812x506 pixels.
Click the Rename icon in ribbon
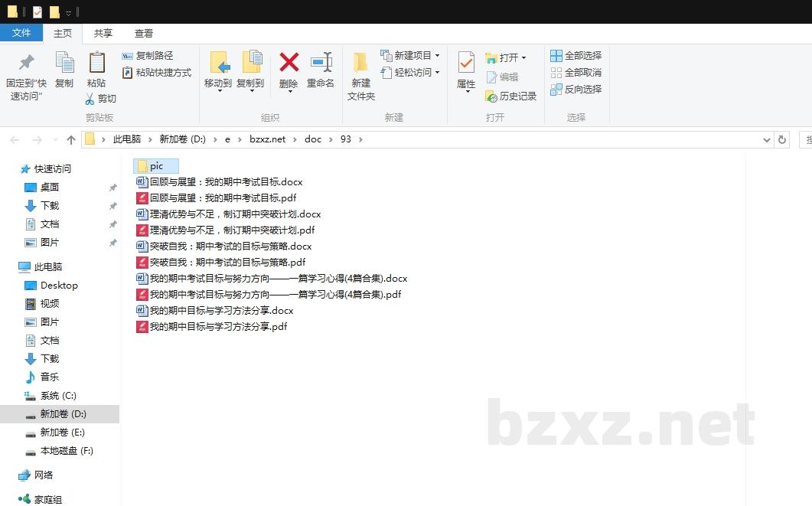click(x=321, y=63)
